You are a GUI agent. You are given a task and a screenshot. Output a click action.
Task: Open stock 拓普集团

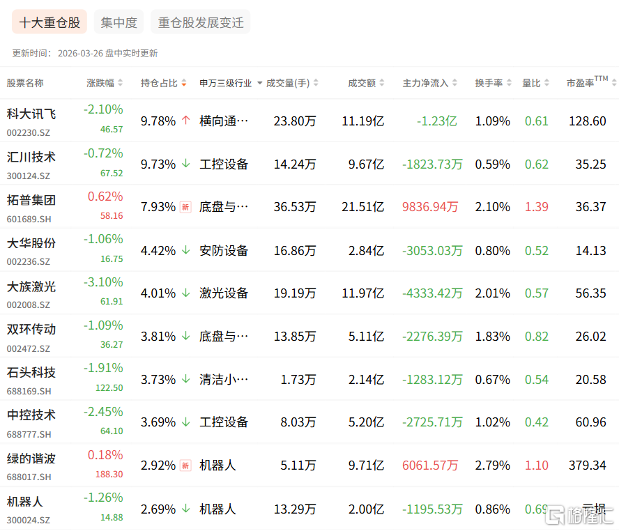click(31, 200)
